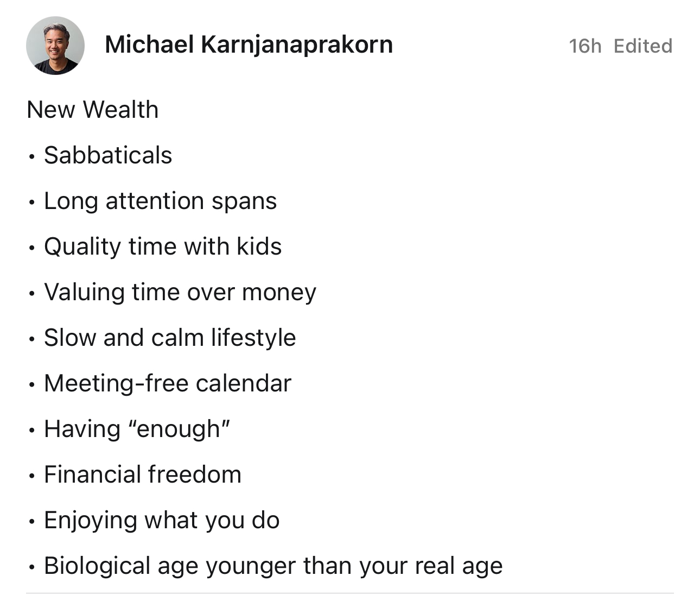Select the "Slow and calm lifestyle" line
This screenshot has height=601, width=700.
[170, 338]
